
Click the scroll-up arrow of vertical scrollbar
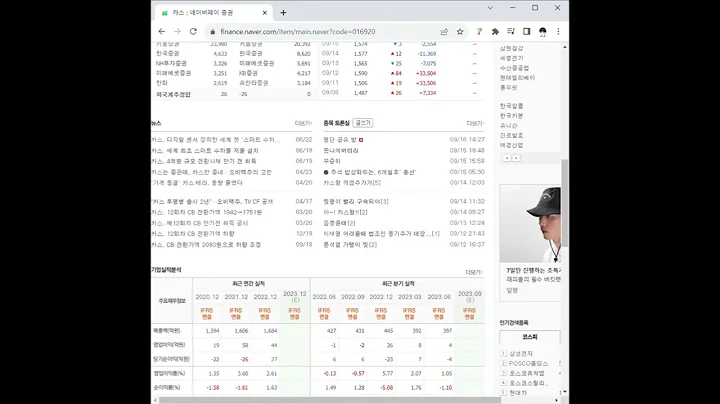pyautogui.click(x=565, y=47)
